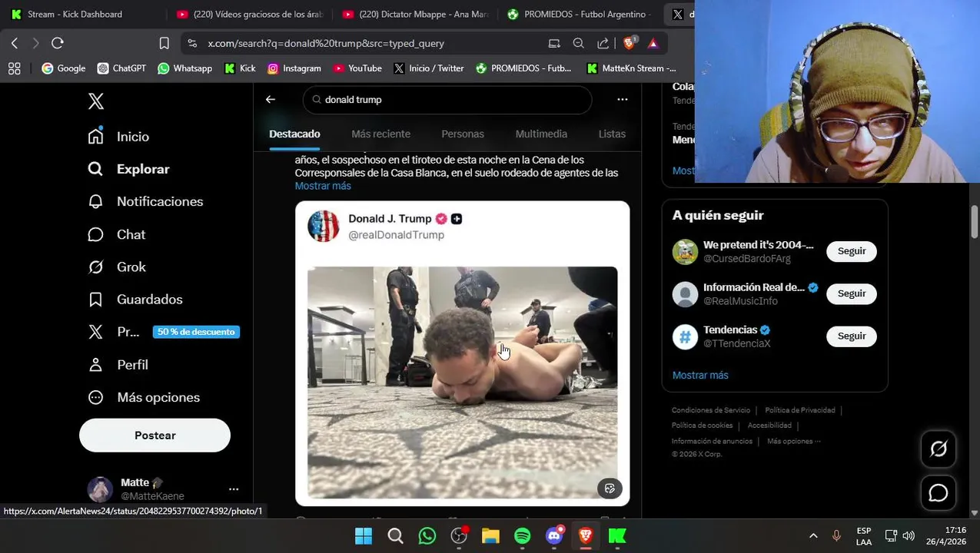Open Más opciones in the sidebar
The height and width of the screenshot is (553, 980).
click(x=144, y=397)
